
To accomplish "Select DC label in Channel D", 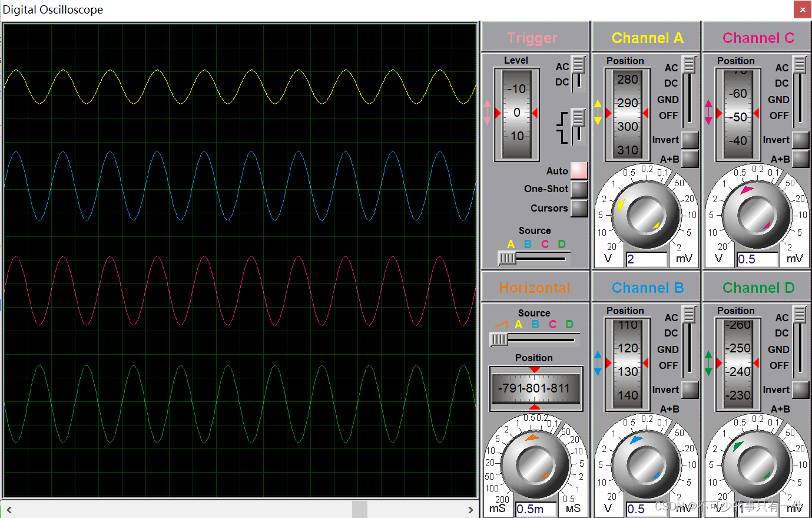I will coord(781,333).
